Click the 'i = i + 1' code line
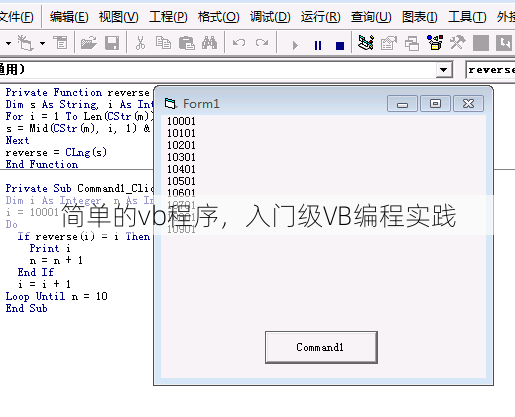515x417 pixels. pos(44,284)
